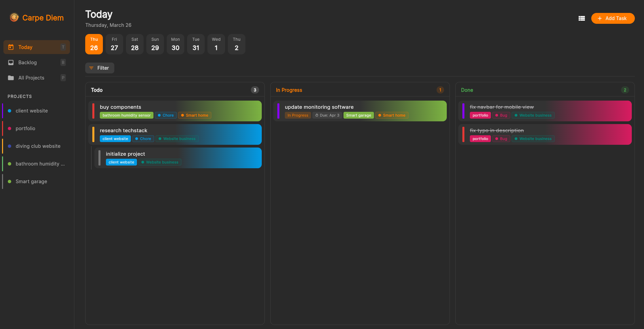
Task: Switch to list view layout icon
Action: [582, 18]
